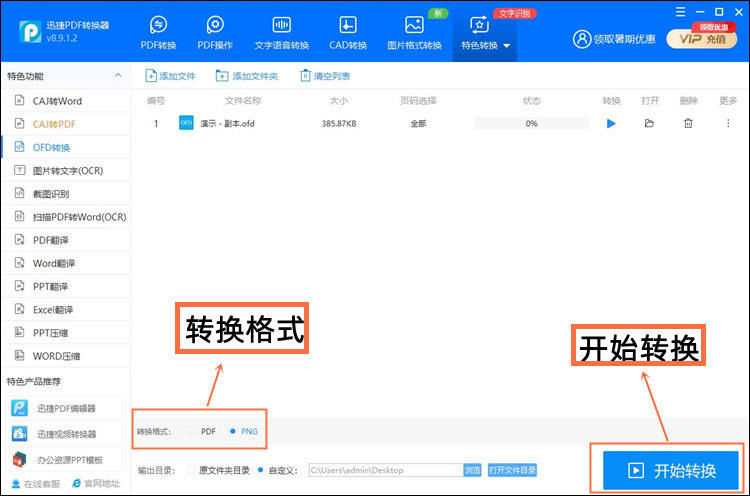Open 迅捷PDF编辑器 product recommendation
The width and height of the screenshot is (750, 496).
point(66,408)
